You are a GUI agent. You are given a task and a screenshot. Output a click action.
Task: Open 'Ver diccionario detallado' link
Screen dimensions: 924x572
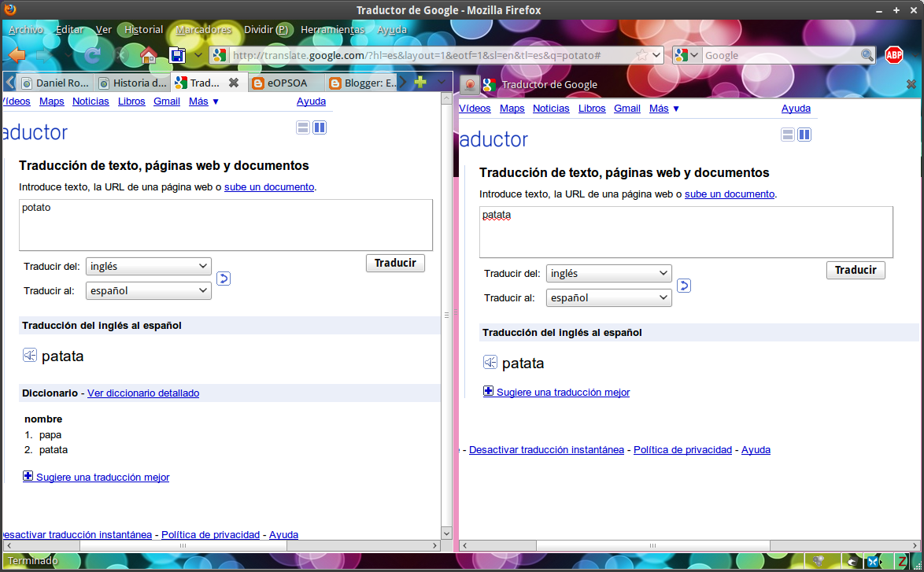tap(143, 393)
